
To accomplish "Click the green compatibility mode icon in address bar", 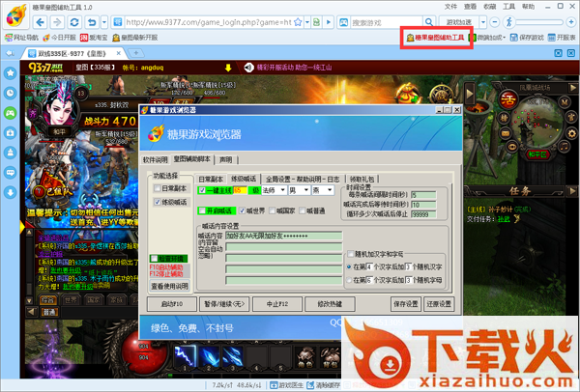I will [316, 22].
